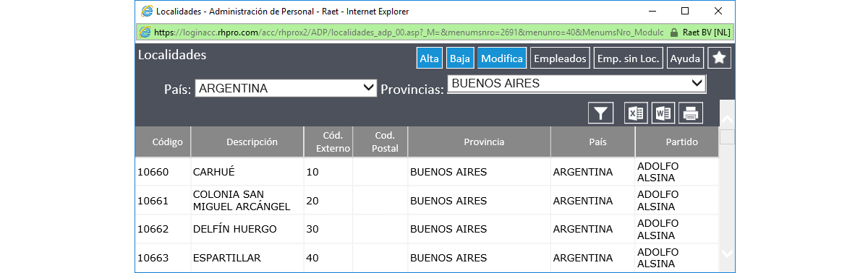Click the Cod. Postal column header

[380, 142]
